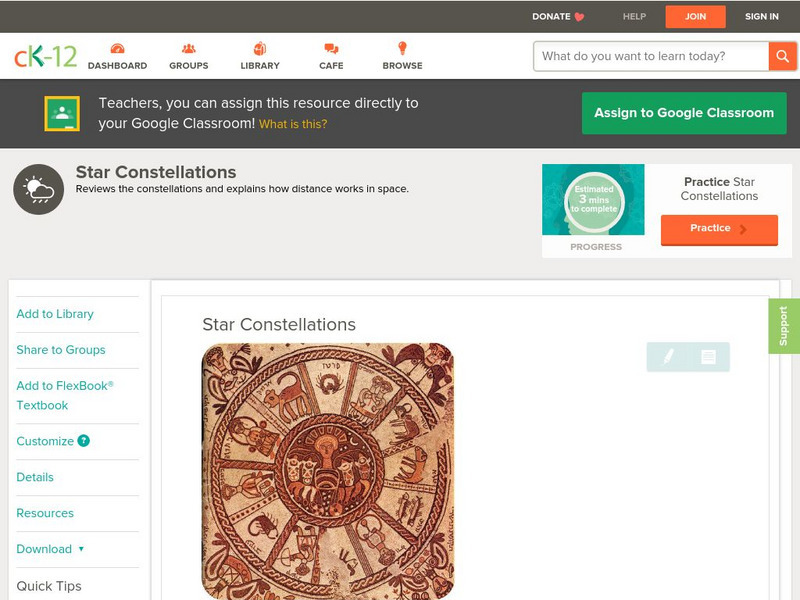Open the Dashboard icon
The width and height of the screenshot is (800, 600).
pos(117,49)
